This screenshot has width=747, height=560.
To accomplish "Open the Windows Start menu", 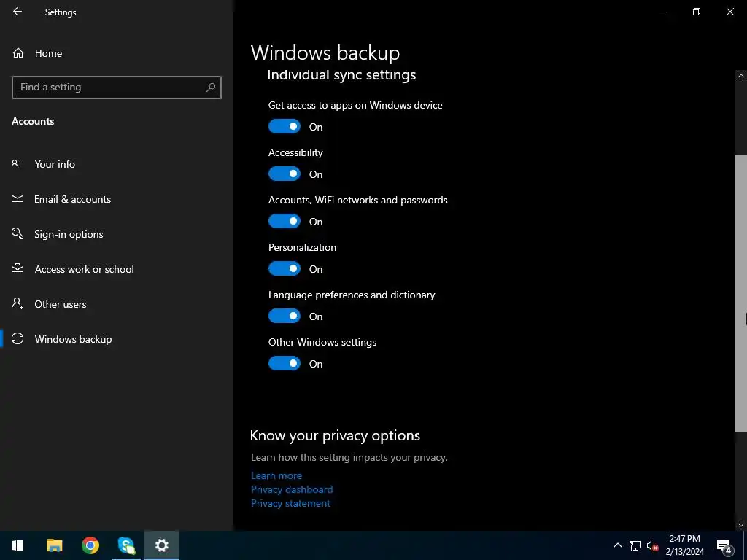I will click(x=18, y=545).
